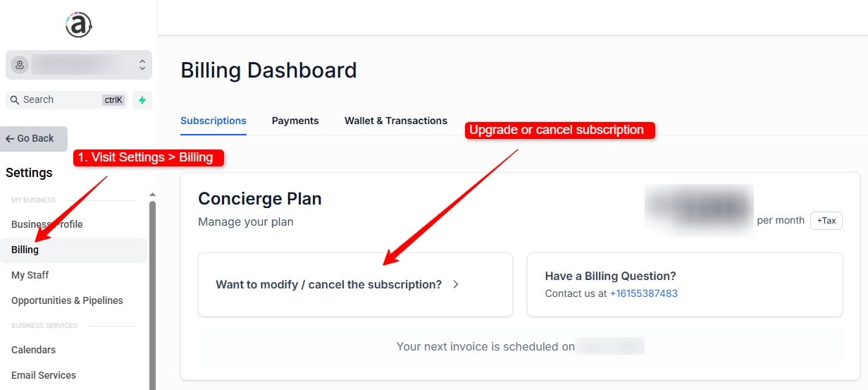Open Opportunities & Pipelines settings
The image size is (868, 390).
(x=67, y=300)
